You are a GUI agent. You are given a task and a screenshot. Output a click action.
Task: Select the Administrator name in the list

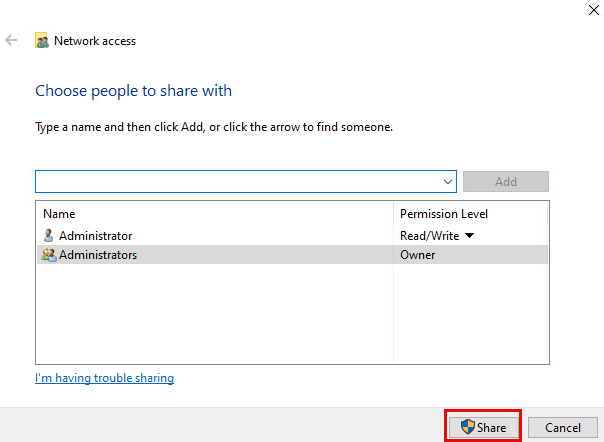tap(95, 236)
